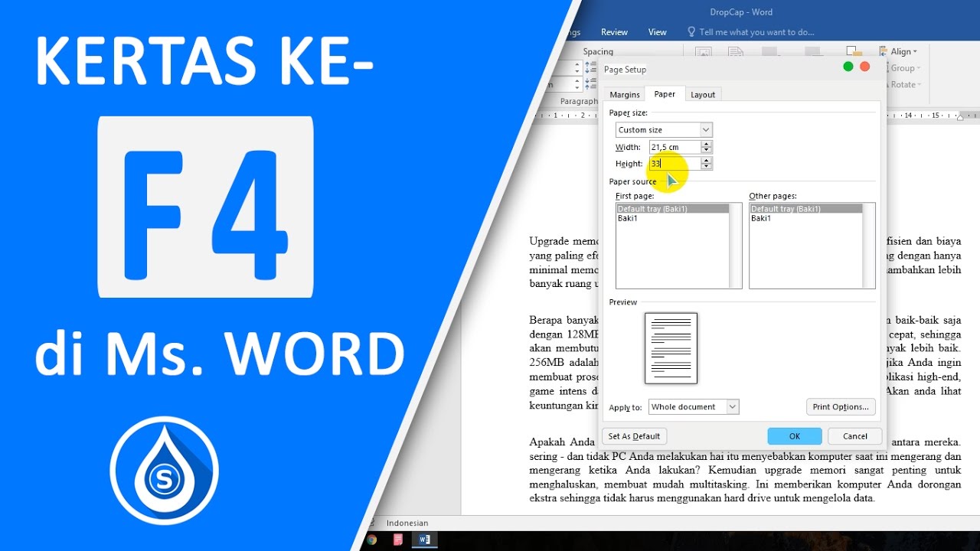Image resolution: width=980 pixels, height=551 pixels.
Task: Click the Height input field
Action: pyautogui.click(x=675, y=164)
